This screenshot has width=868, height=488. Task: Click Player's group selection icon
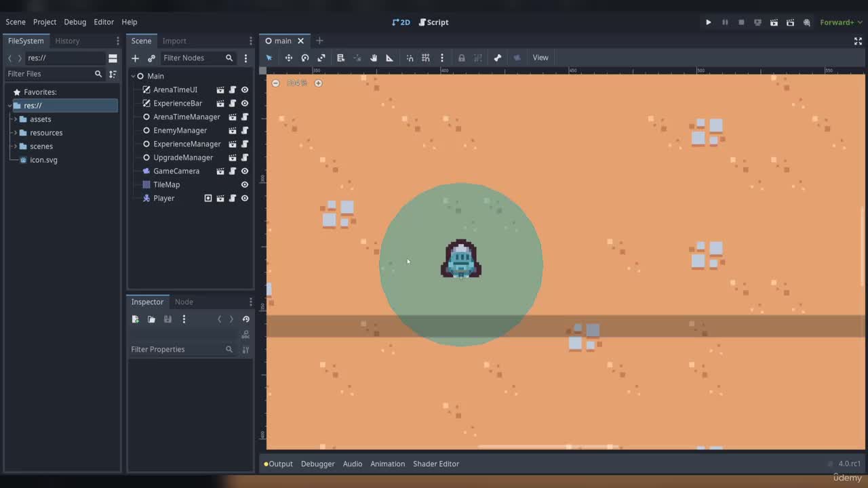click(x=208, y=198)
